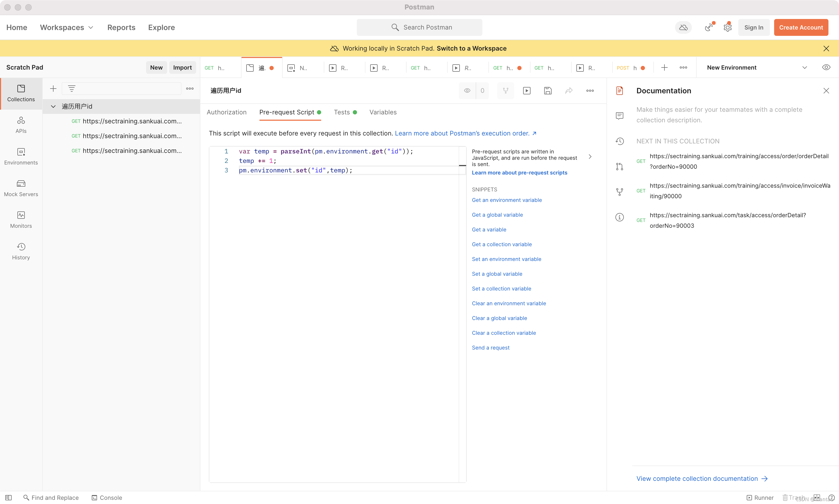Click the Import button
This screenshot has width=839, height=504.
point(182,67)
